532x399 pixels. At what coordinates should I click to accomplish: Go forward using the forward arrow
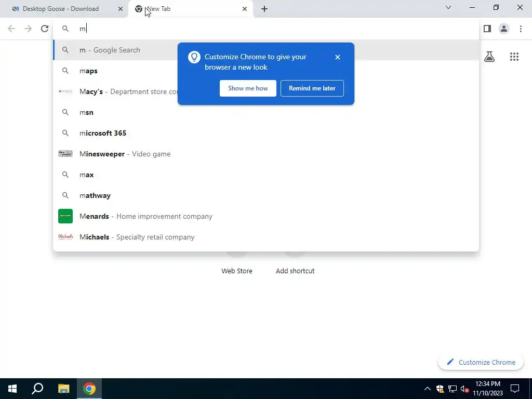pyautogui.click(x=28, y=29)
